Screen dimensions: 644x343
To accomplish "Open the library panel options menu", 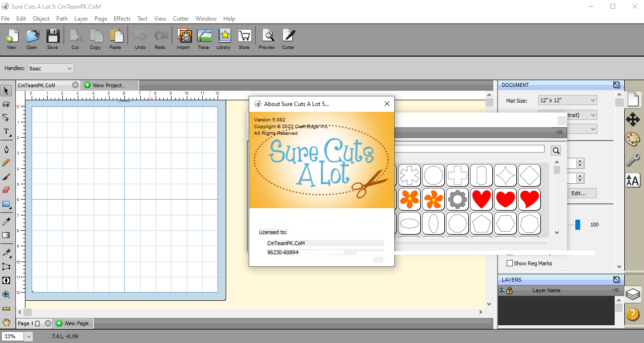I will (x=559, y=132).
